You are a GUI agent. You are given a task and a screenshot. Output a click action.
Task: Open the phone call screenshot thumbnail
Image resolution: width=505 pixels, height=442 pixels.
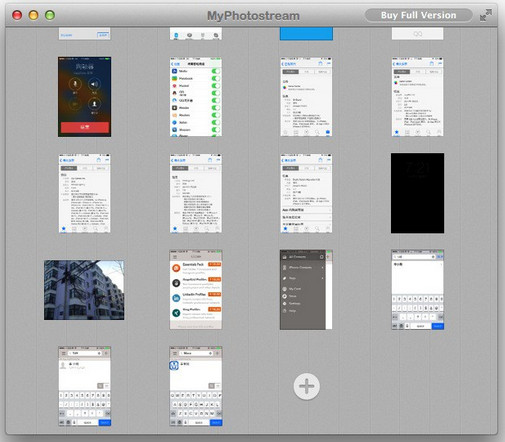(x=84, y=97)
